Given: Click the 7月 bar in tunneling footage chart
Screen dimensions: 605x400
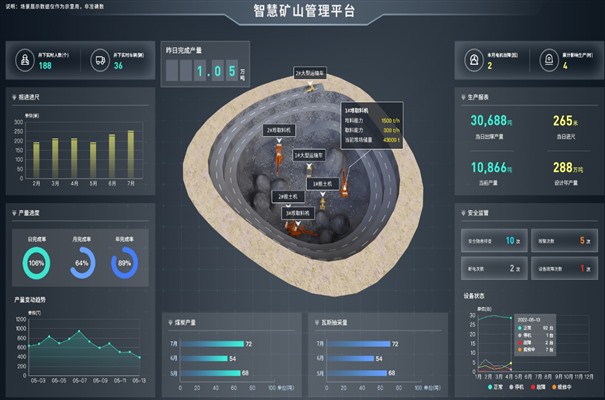Looking at the screenshot, I should pos(131,154).
